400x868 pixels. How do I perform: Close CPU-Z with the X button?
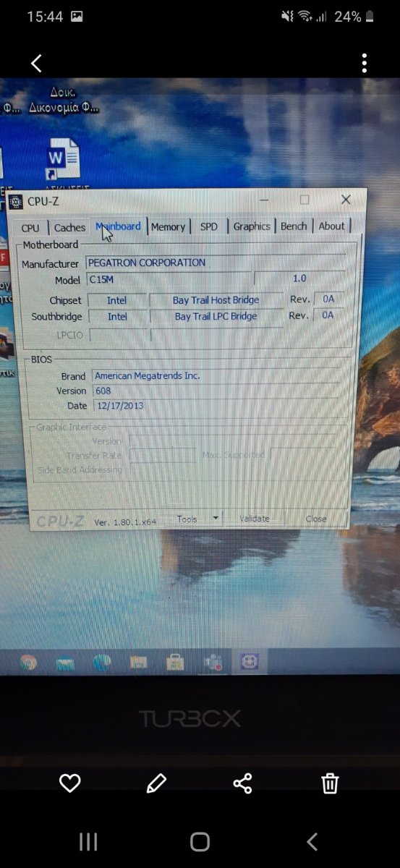click(x=346, y=199)
